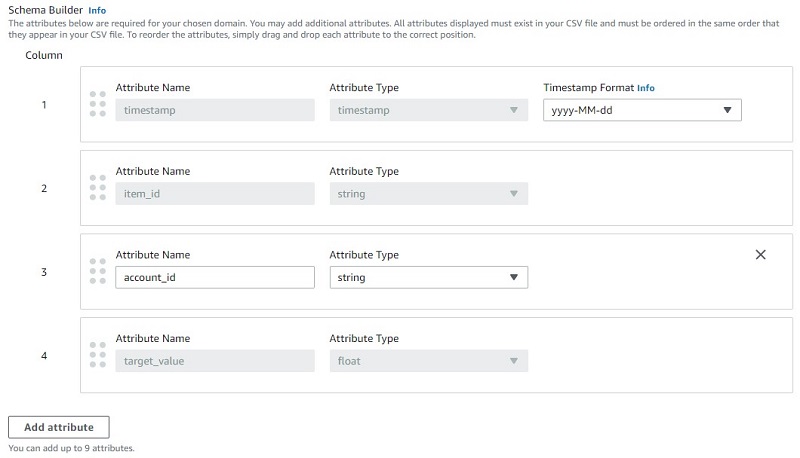Click the target_value Attribute Name field
The image size is (800, 458).
click(x=215, y=361)
